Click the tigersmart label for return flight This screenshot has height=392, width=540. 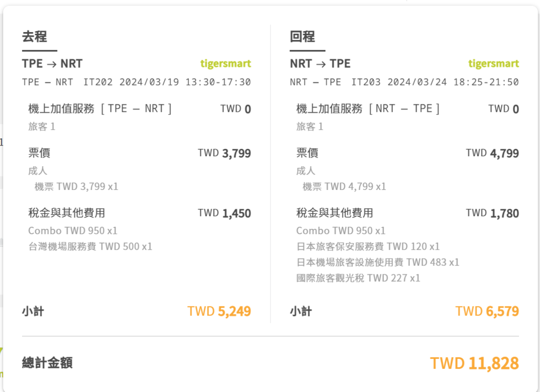[x=494, y=64]
